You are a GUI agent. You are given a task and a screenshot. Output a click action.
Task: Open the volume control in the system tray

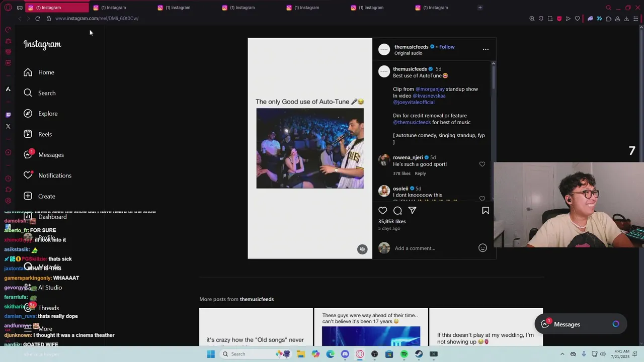tap(603, 354)
